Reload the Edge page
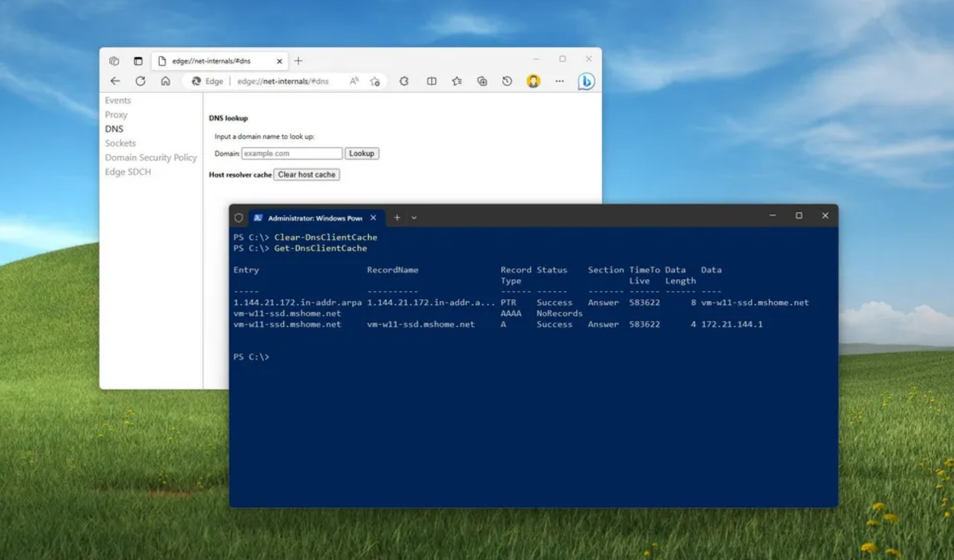The image size is (954, 560). point(140,81)
